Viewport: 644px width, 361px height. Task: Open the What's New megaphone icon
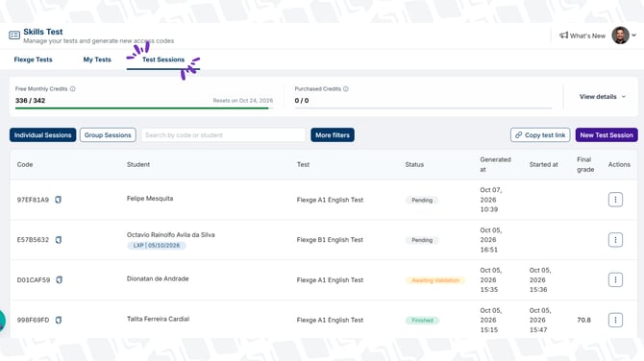(563, 36)
